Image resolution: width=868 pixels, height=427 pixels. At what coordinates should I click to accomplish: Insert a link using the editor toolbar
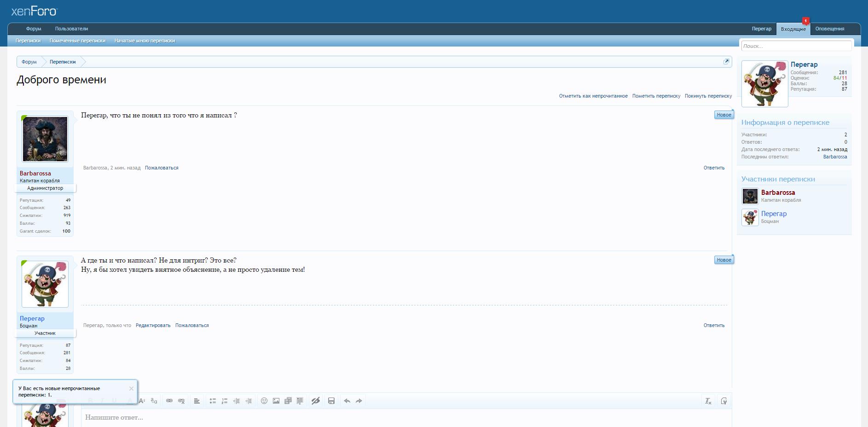[169, 401]
